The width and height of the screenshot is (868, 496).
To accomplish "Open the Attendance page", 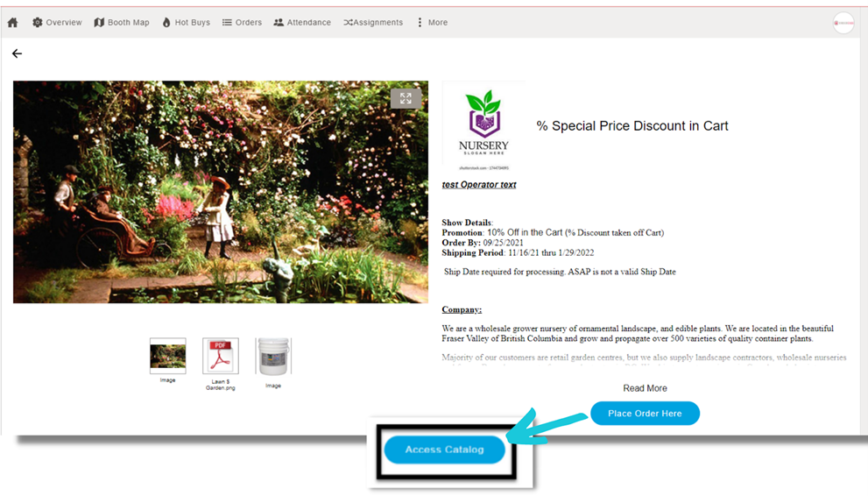I will 302,22.
